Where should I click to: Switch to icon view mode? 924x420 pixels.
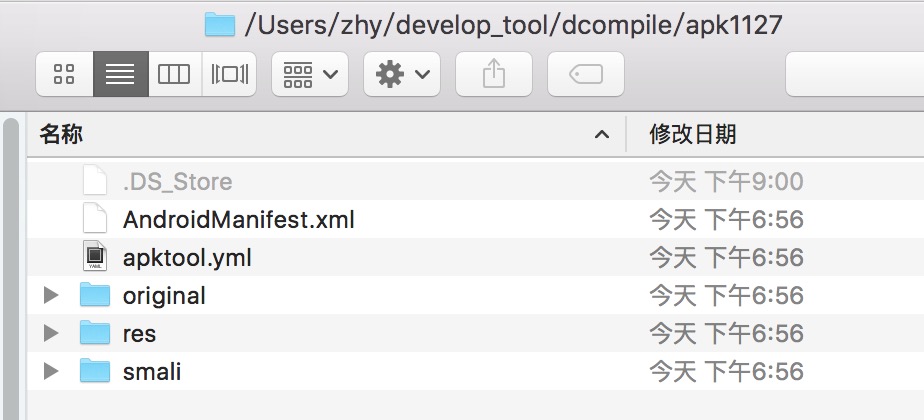tap(64, 74)
